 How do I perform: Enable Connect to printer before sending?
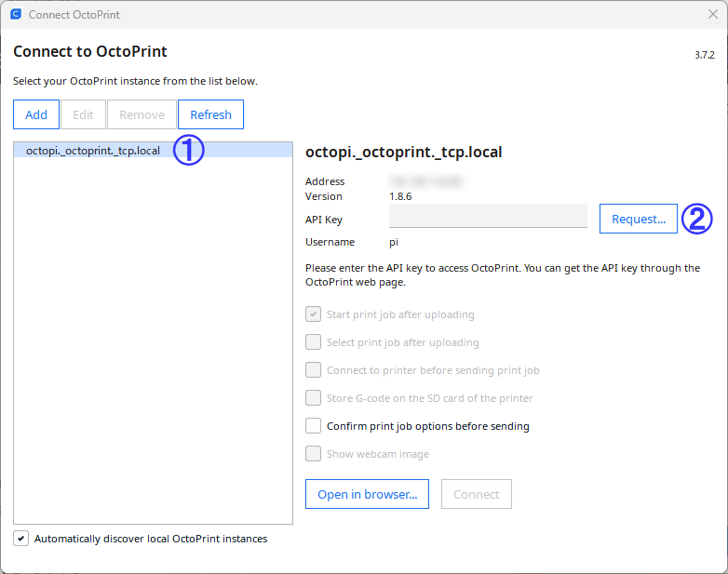coord(314,370)
